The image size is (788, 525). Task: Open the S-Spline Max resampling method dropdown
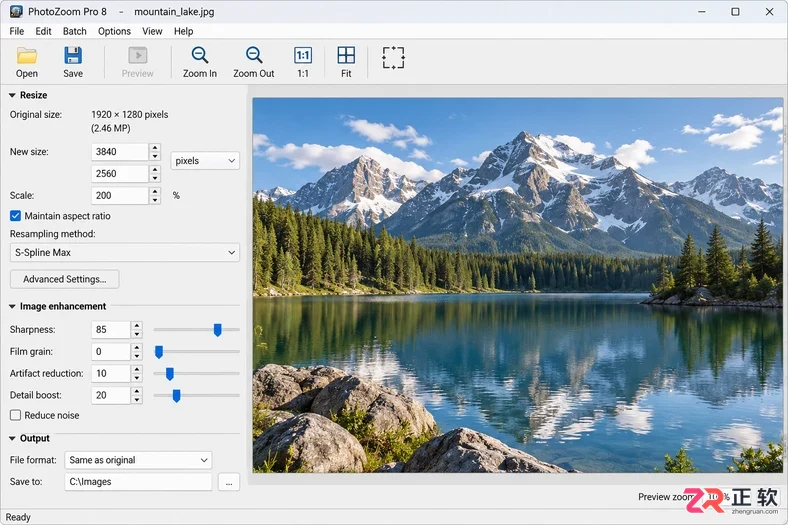click(x=125, y=253)
